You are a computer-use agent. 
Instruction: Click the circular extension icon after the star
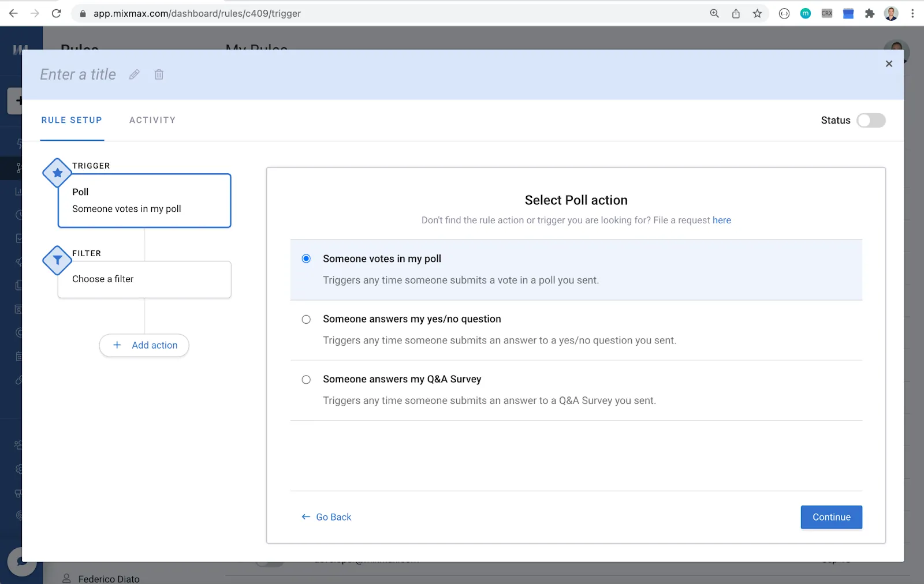[784, 13]
